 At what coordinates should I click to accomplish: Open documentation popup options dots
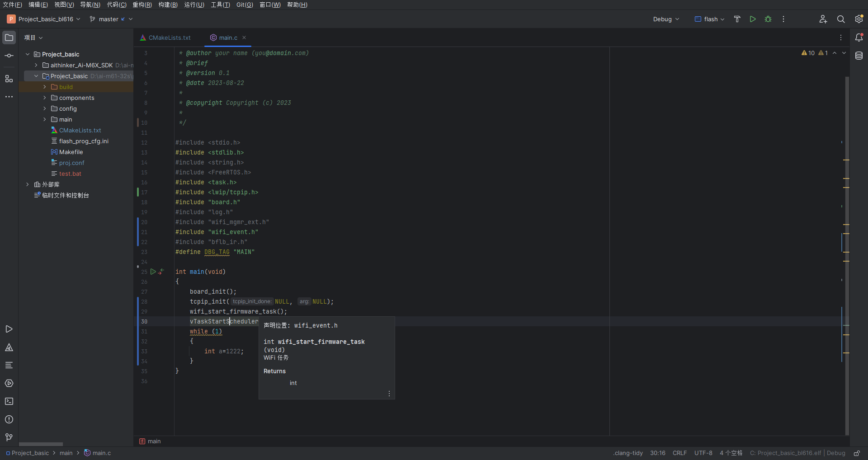click(389, 394)
